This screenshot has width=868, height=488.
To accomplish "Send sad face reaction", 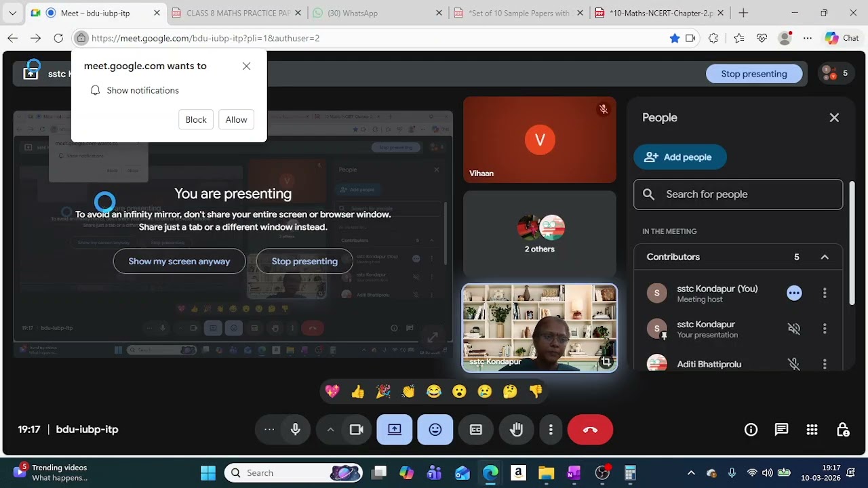I will tap(485, 391).
